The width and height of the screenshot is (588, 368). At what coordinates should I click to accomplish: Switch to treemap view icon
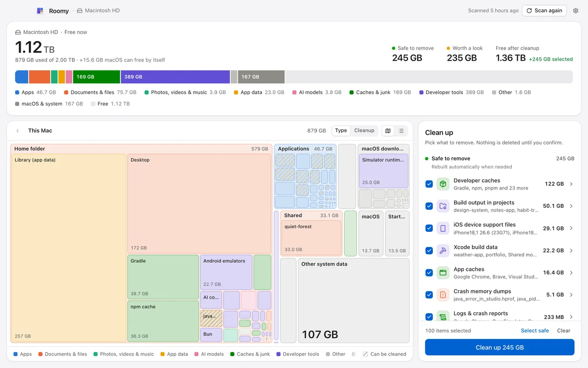tap(388, 131)
